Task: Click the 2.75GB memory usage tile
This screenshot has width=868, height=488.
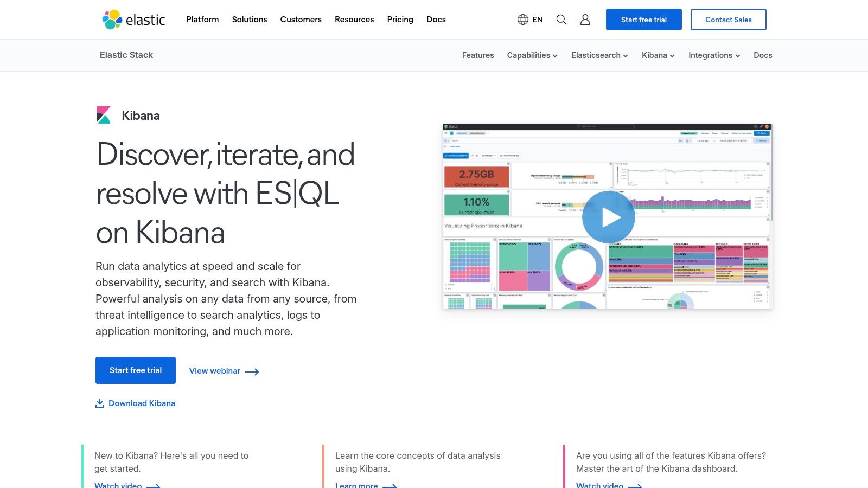Action: 476,177
